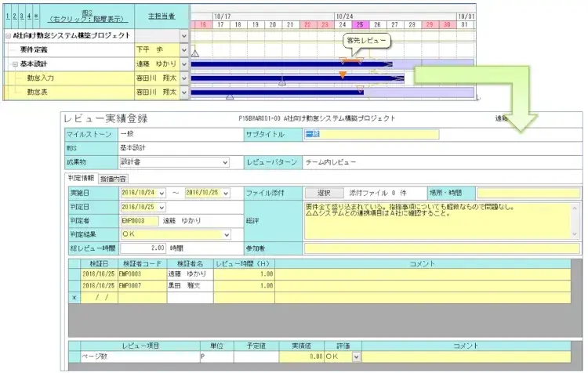The width and height of the screenshot is (588, 373).
Task: Collapse the A社向け勤怠システム構築プロジェクト tree node
Action: click(8, 36)
